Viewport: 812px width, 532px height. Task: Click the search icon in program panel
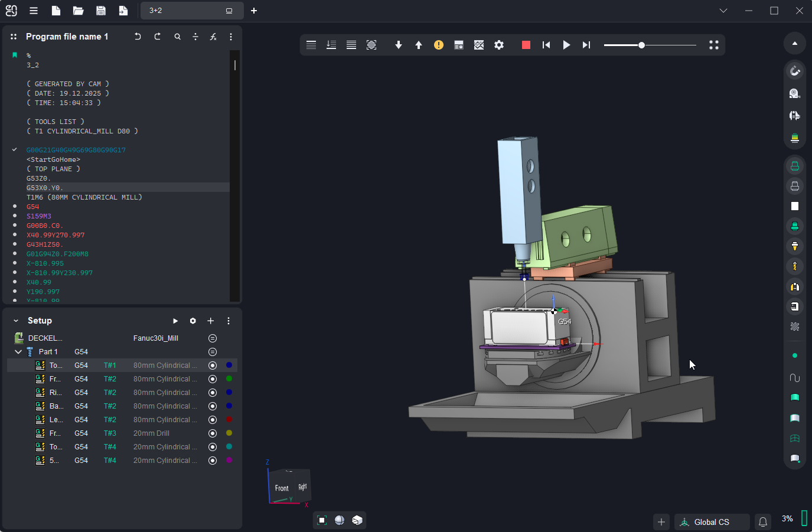(177, 37)
